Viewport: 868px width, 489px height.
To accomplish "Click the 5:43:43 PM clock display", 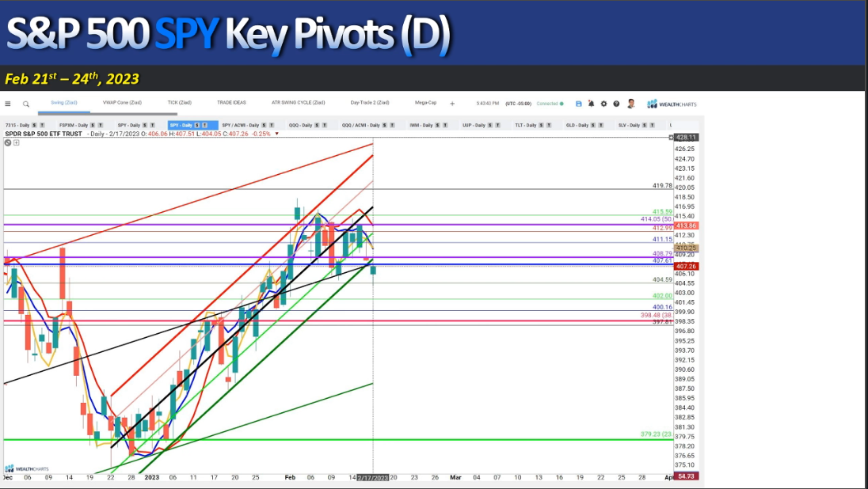I will pyautogui.click(x=488, y=104).
